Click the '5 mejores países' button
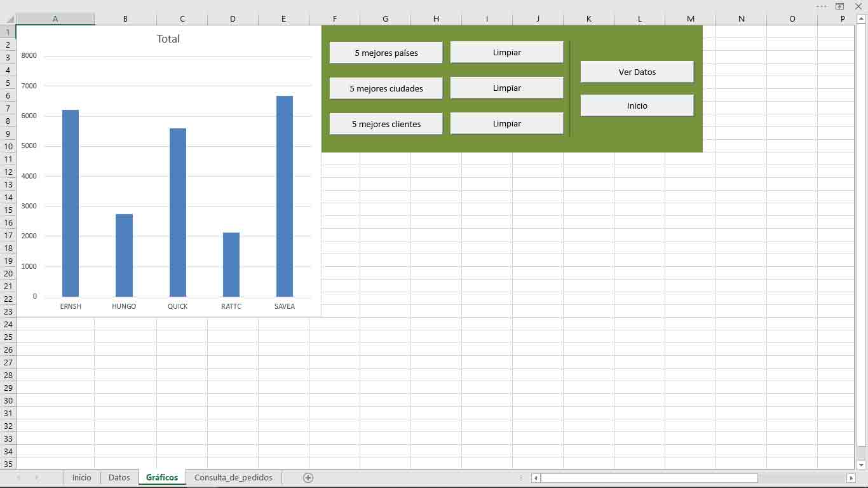The image size is (868, 488). click(386, 53)
